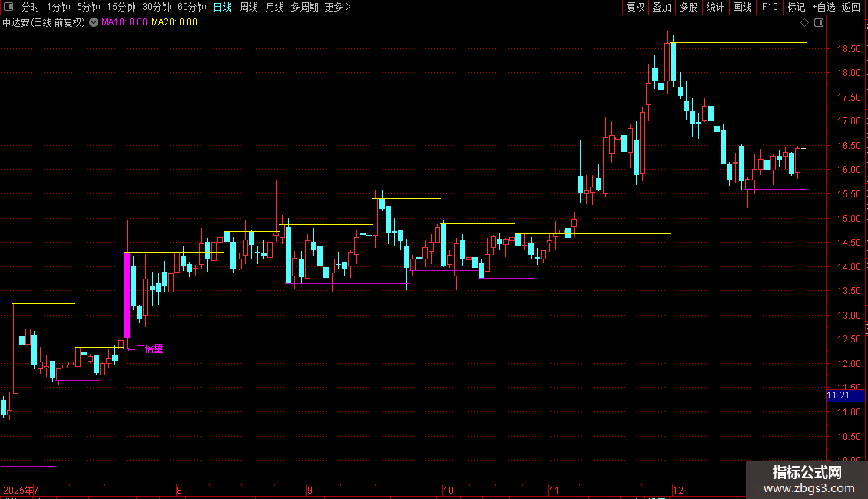Click the diamond marker icon above chart
This screenshot has width=868, height=499.
tap(805, 23)
